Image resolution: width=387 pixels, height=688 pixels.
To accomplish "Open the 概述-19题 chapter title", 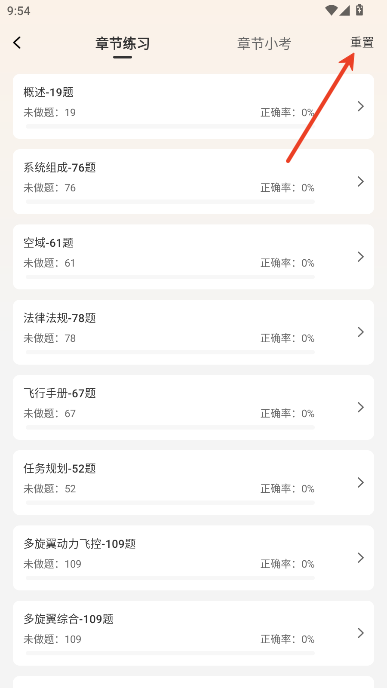I will 49,92.
